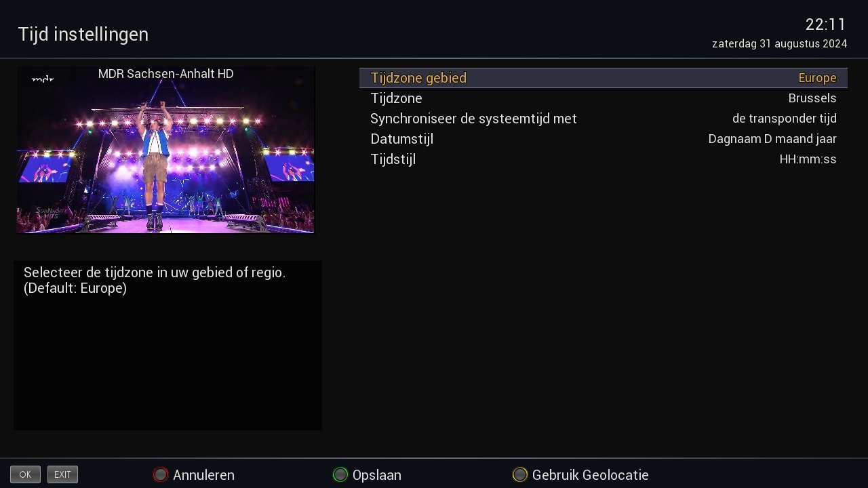Click the EXIT key icon
The height and width of the screenshot is (488, 868).
point(62,474)
